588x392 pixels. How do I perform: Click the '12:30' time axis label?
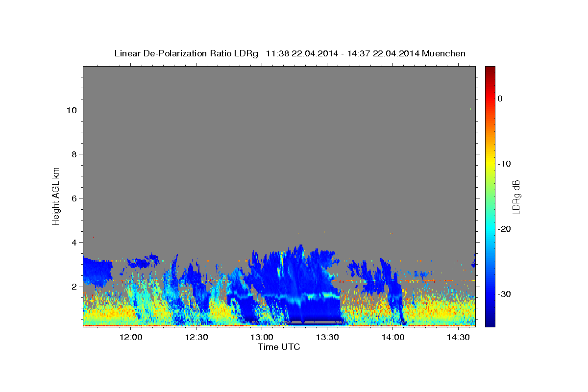pyautogui.click(x=196, y=338)
